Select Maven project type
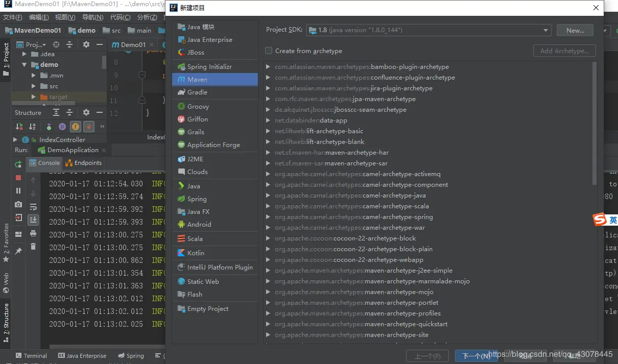Screen dimensions: 618x364 click(215, 80)
